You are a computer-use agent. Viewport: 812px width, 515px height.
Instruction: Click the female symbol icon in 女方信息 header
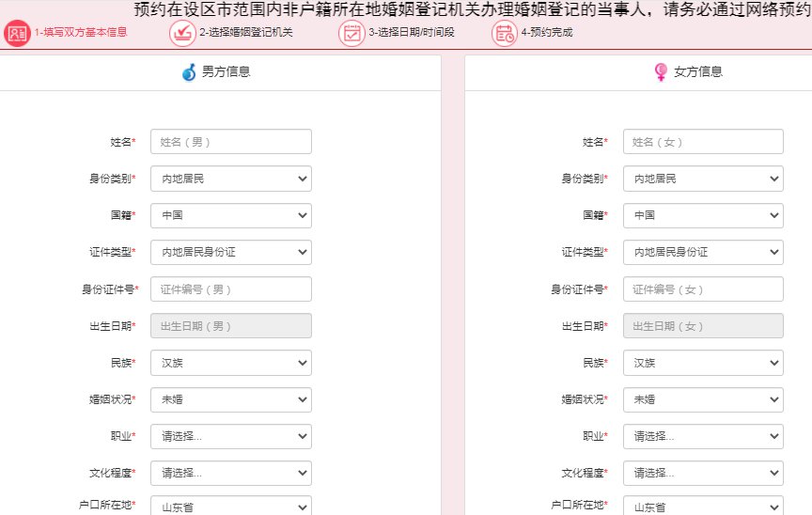[661, 72]
